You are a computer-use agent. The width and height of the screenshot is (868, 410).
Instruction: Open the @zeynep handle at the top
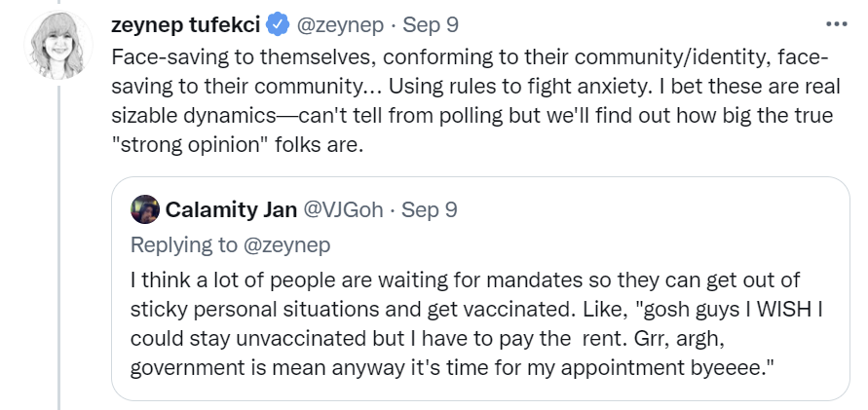[340, 25]
